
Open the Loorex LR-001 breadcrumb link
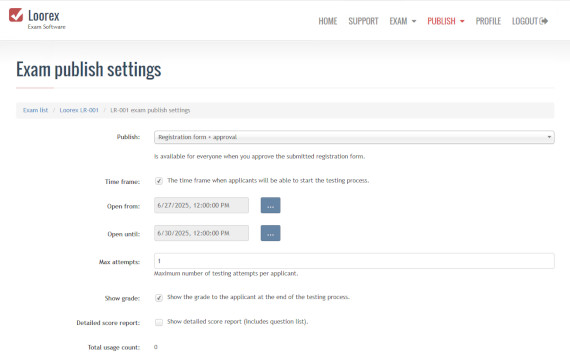(x=79, y=110)
